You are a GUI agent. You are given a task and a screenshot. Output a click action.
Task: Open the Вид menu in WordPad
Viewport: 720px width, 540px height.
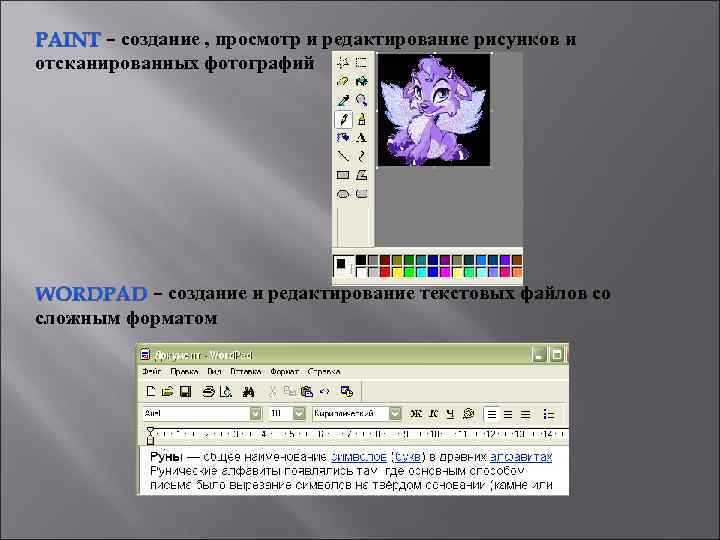tap(214, 371)
